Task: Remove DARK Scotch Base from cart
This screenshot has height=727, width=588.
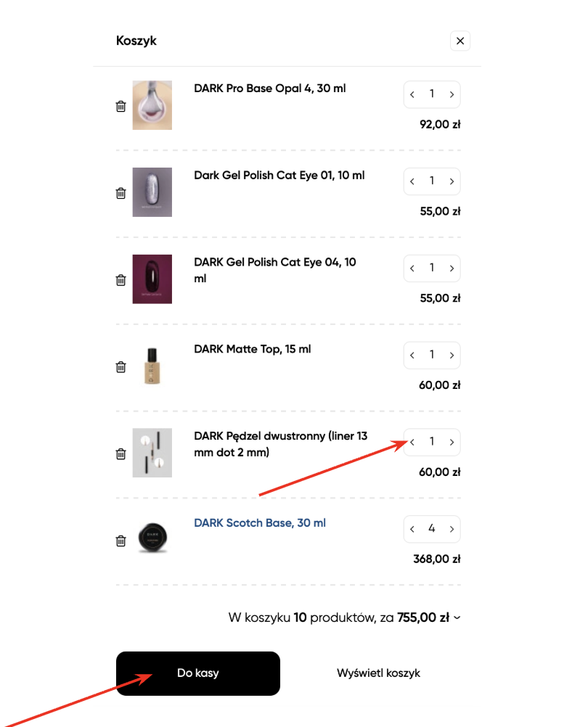Action: 121,541
